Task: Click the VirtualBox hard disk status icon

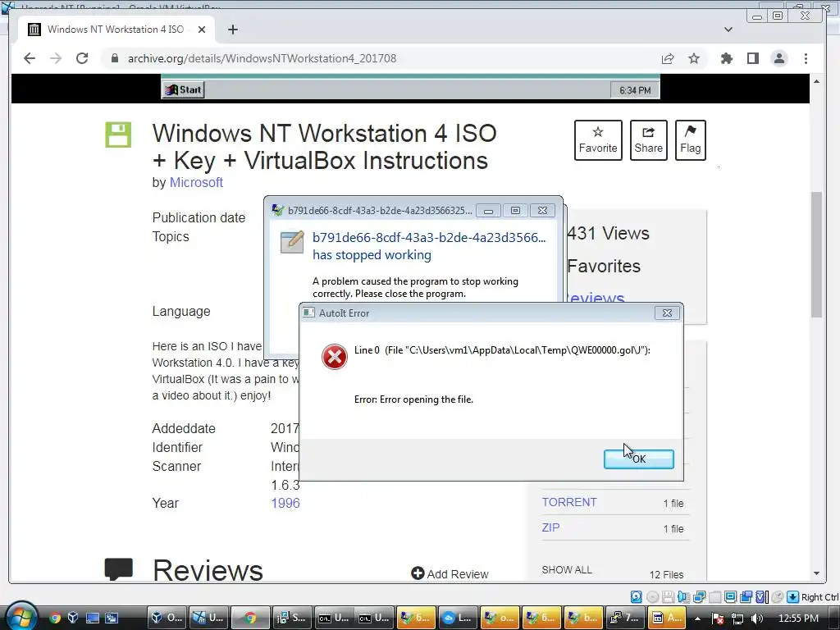Action: point(636,597)
